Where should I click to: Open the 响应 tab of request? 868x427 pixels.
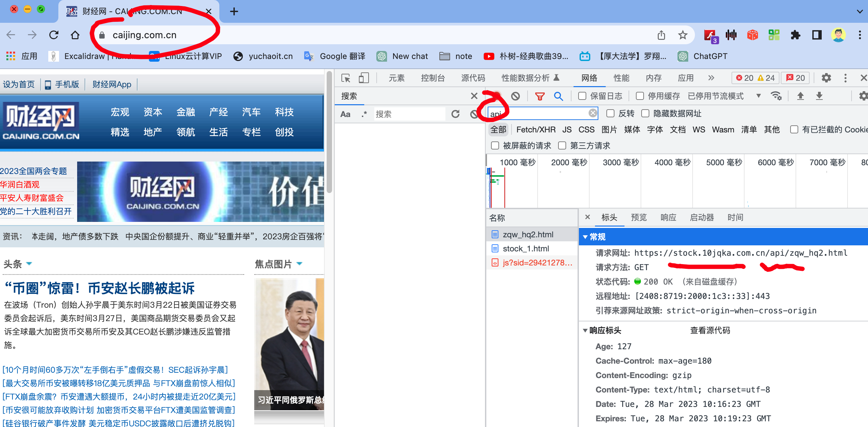668,218
